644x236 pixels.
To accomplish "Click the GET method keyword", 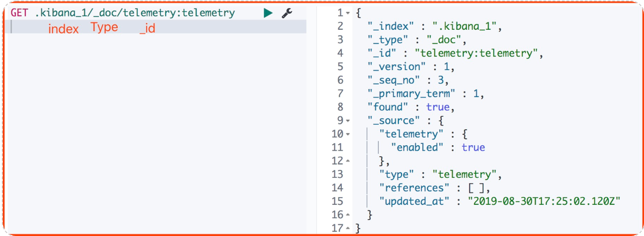I will [19, 13].
